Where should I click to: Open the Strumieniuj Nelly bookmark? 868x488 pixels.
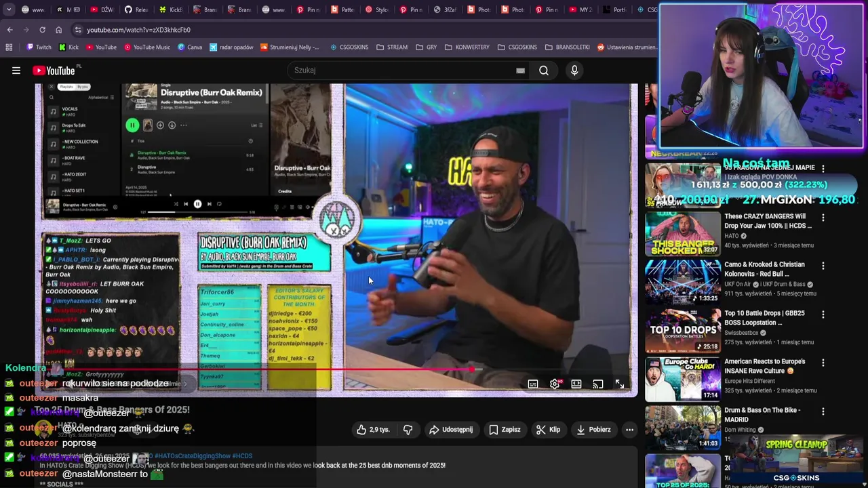coord(290,47)
